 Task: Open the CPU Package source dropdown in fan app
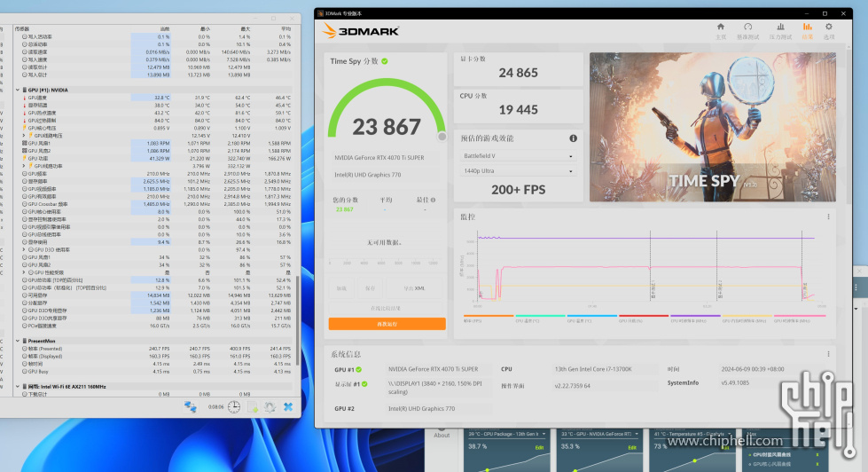click(507, 434)
